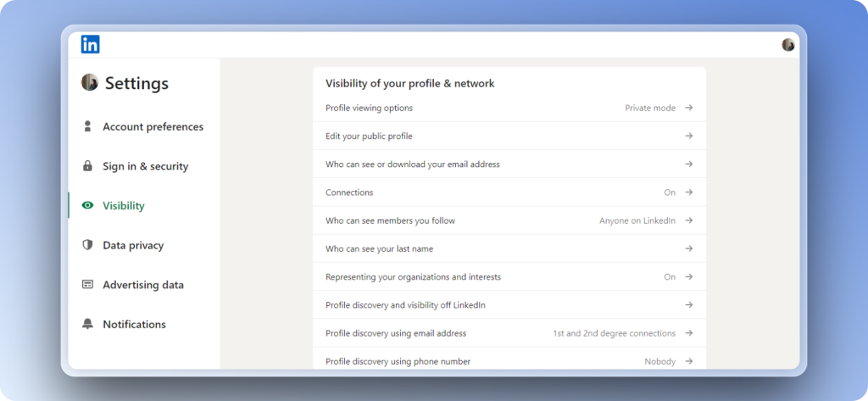The image size is (868, 401).
Task: Open the Connections On setting
Action: (x=509, y=192)
